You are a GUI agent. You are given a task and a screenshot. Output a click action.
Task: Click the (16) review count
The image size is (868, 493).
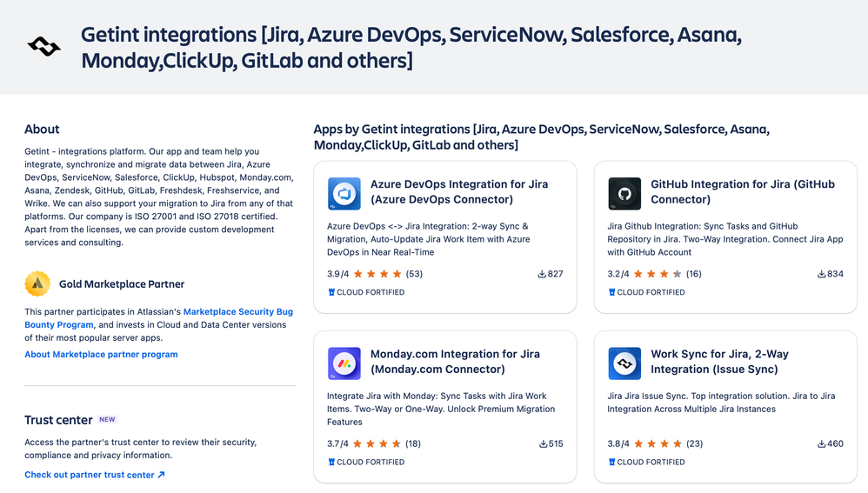coord(694,274)
